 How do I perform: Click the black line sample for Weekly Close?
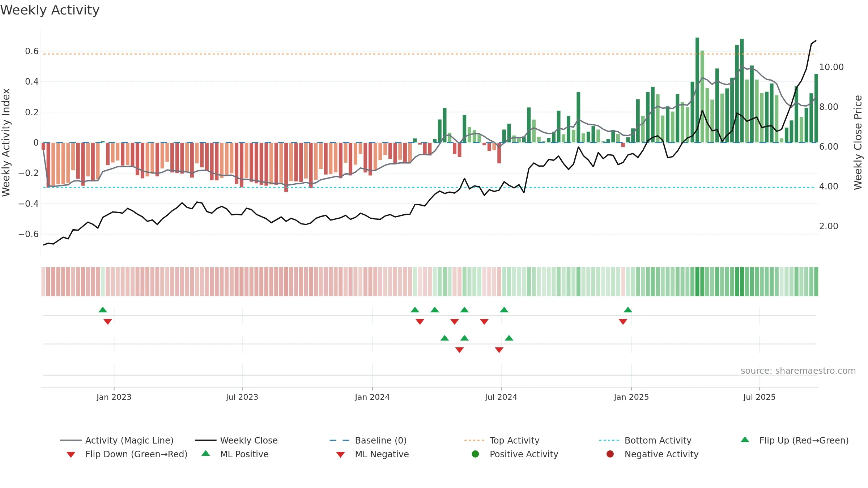[x=205, y=440]
